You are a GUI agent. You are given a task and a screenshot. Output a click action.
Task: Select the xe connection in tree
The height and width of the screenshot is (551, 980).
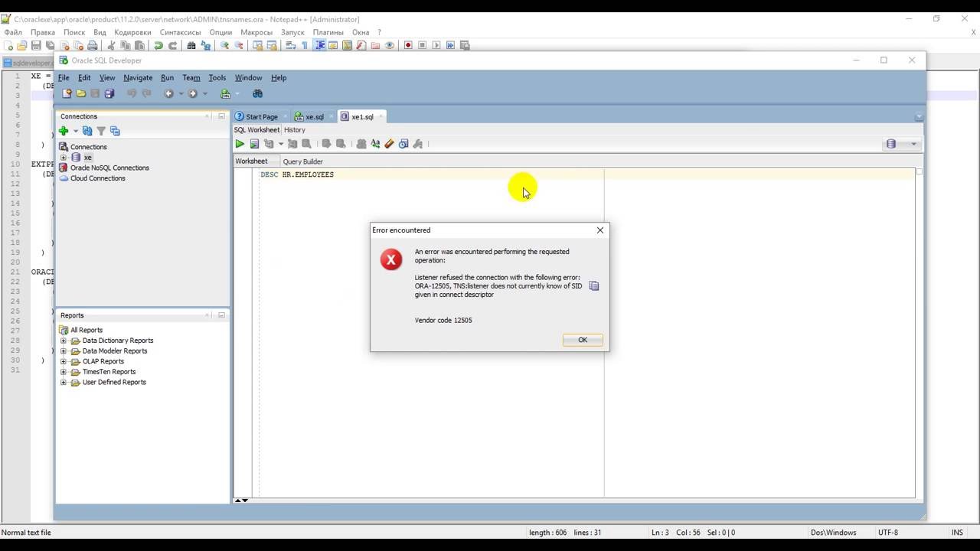pos(87,158)
